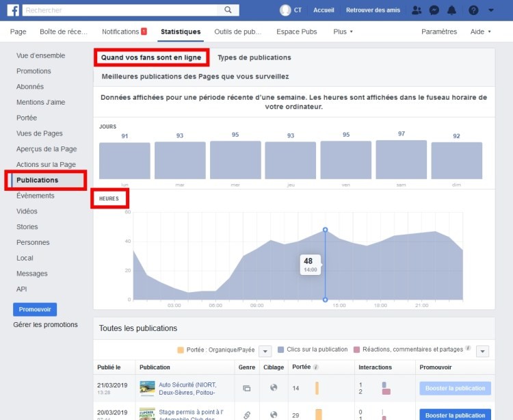Click the search magnifier icon
The width and height of the screenshot is (513, 420).
[228, 10]
